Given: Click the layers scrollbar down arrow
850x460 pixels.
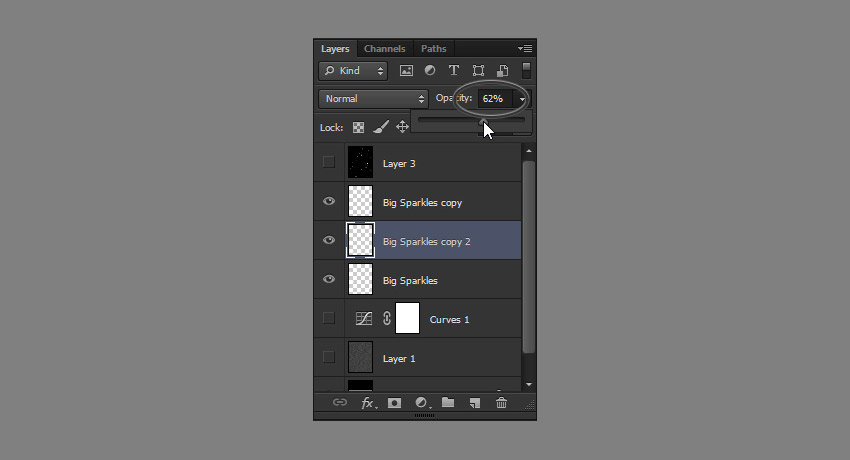Looking at the screenshot, I should click(529, 385).
